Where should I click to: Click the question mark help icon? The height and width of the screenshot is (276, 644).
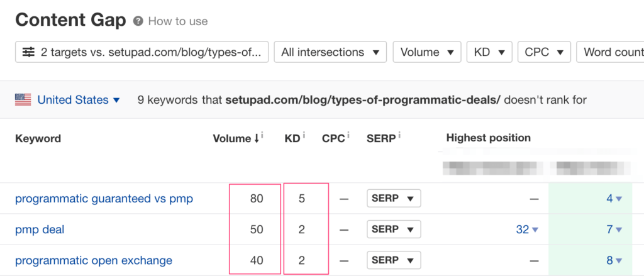click(138, 21)
